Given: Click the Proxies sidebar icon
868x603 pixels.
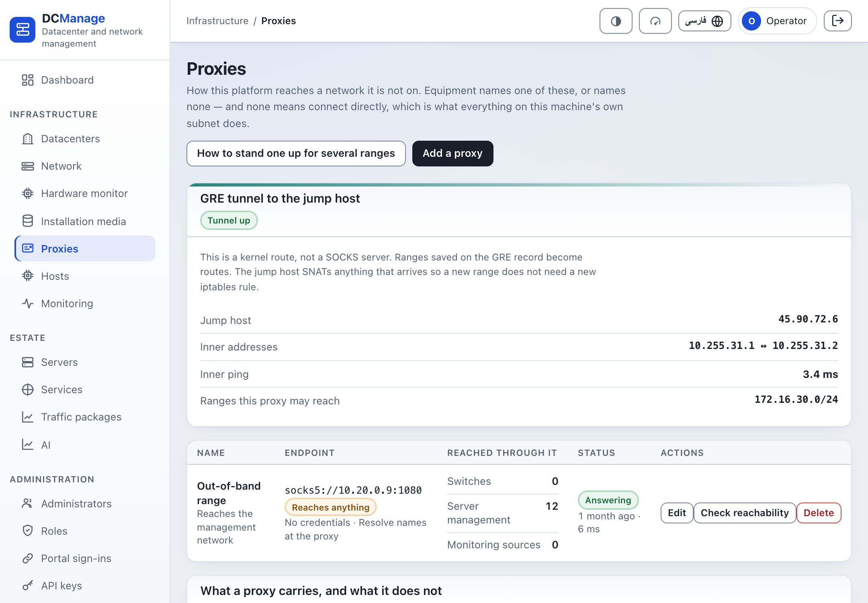Looking at the screenshot, I should click(28, 248).
